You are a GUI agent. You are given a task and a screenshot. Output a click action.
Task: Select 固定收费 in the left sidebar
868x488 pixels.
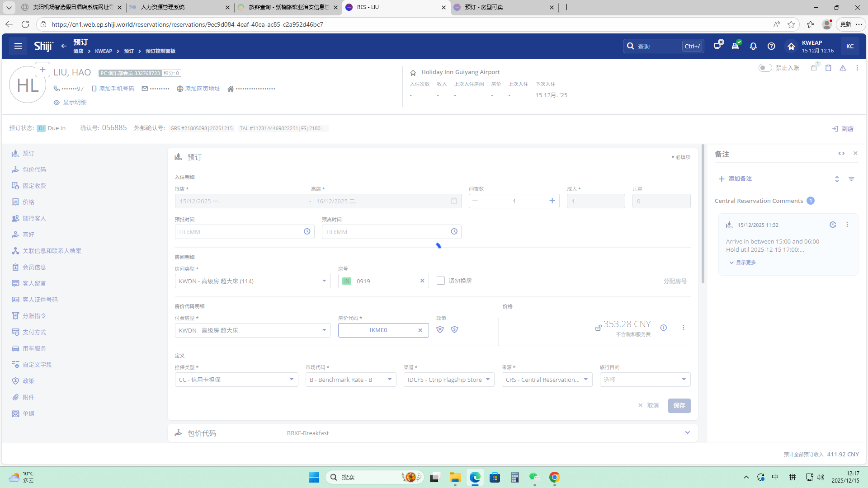coord(34,186)
